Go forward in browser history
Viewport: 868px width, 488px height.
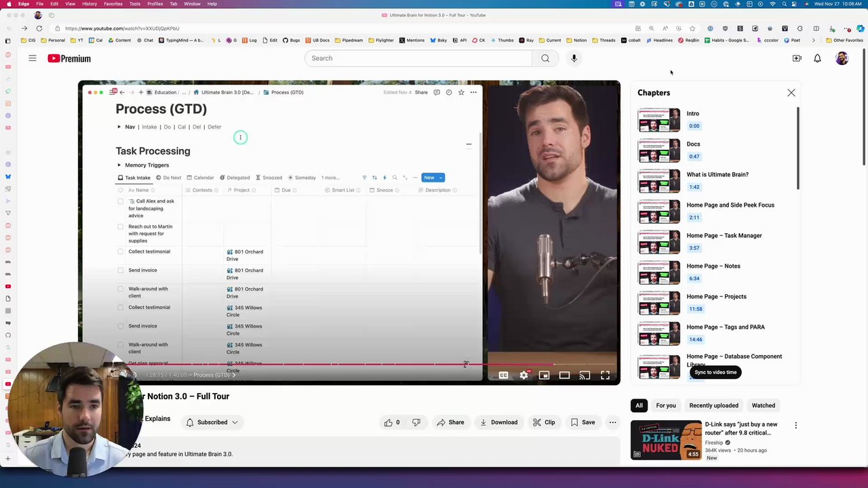tap(24, 28)
